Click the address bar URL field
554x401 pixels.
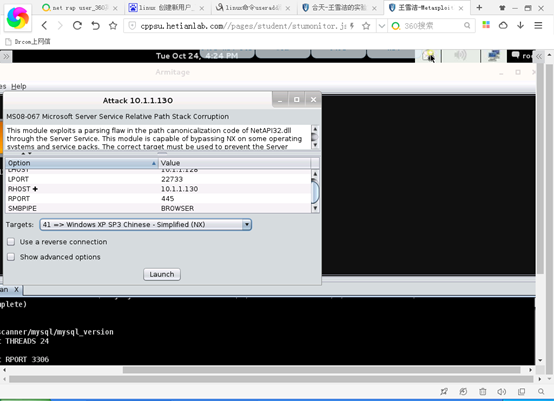[242, 26]
